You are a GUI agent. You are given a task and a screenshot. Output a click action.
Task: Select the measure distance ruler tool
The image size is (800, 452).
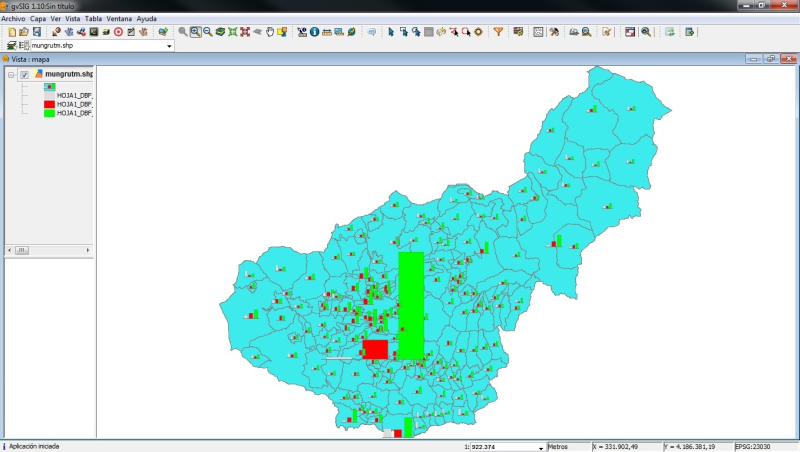tap(327, 32)
